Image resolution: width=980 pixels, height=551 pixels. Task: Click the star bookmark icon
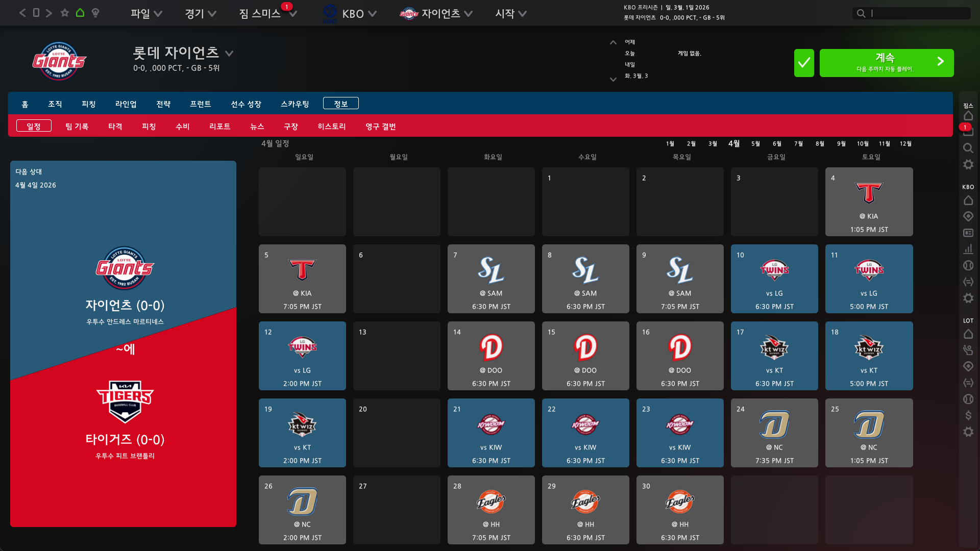(x=65, y=13)
